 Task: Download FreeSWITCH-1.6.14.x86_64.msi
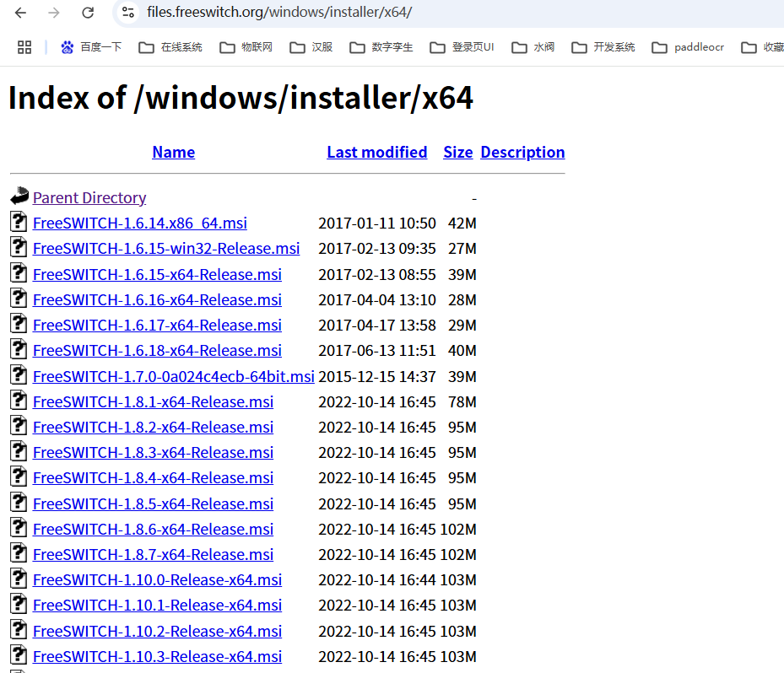pos(140,223)
